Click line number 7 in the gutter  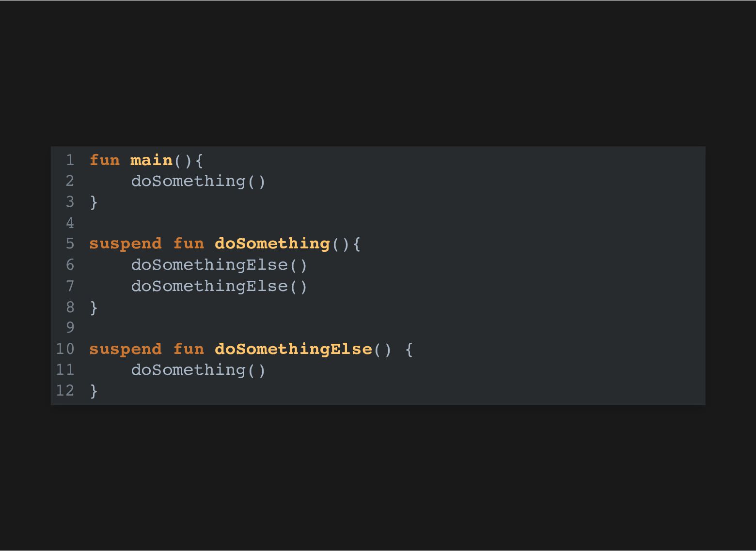[x=70, y=286]
